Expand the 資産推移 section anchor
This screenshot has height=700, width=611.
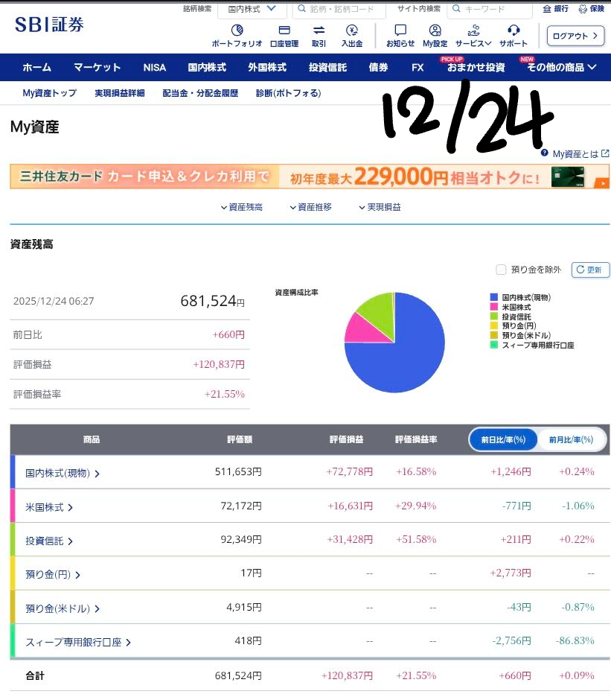pyautogui.click(x=310, y=208)
